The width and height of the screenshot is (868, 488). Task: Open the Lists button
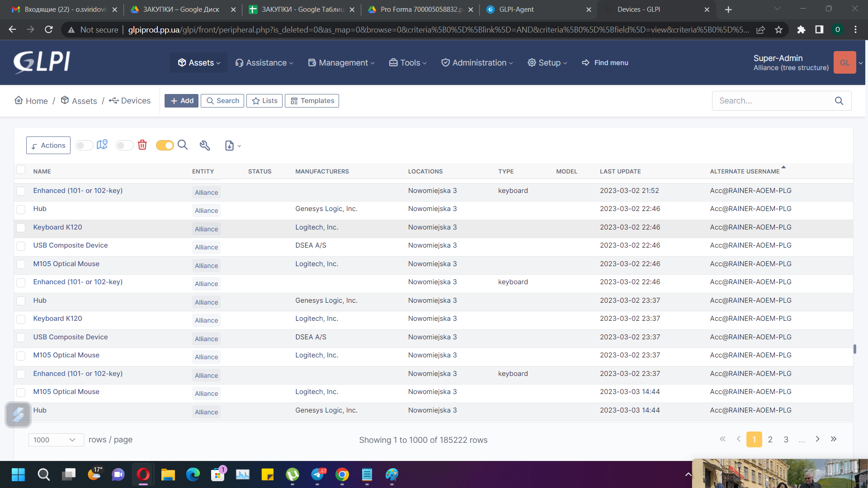[264, 101]
